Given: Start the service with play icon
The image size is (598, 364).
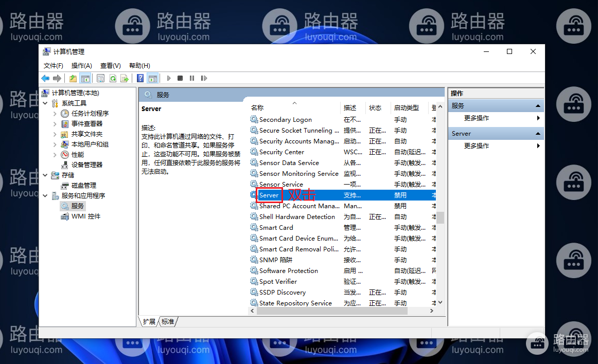Looking at the screenshot, I should coord(169,78).
